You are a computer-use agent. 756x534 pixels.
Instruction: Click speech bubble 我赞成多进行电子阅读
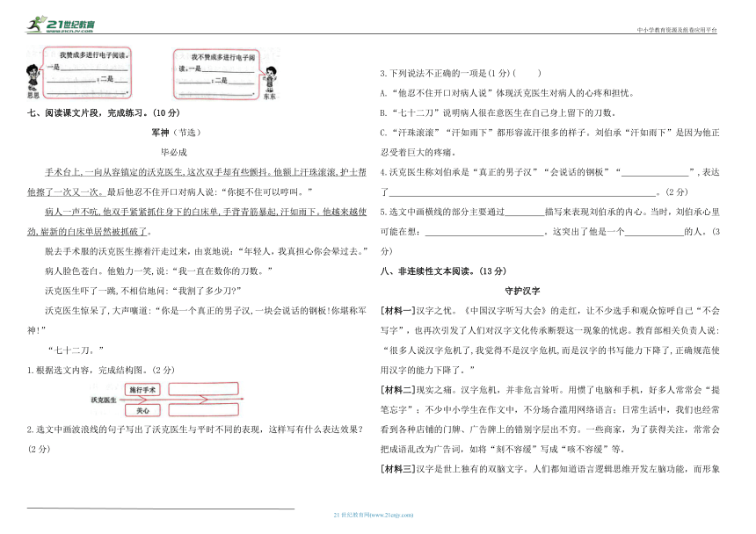[87, 73]
